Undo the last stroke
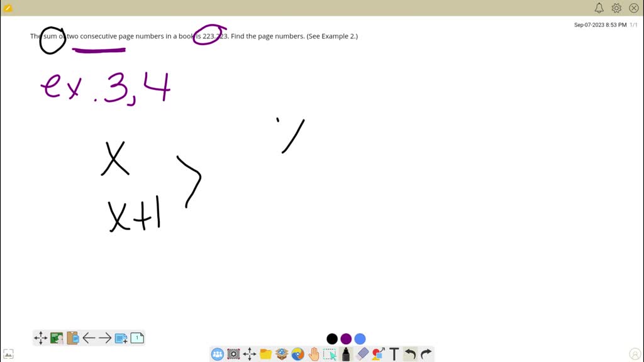This screenshot has height=362, width=644. click(x=410, y=354)
